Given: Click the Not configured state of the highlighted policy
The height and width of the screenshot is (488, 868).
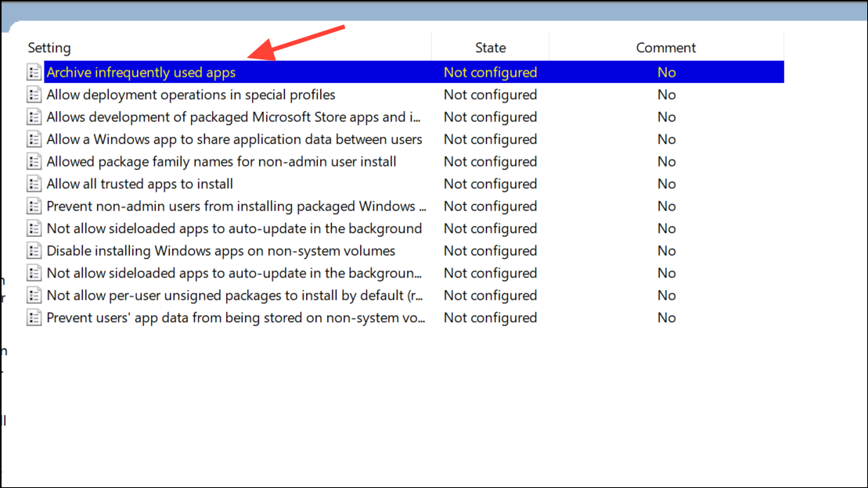Looking at the screenshot, I should coord(491,72).
